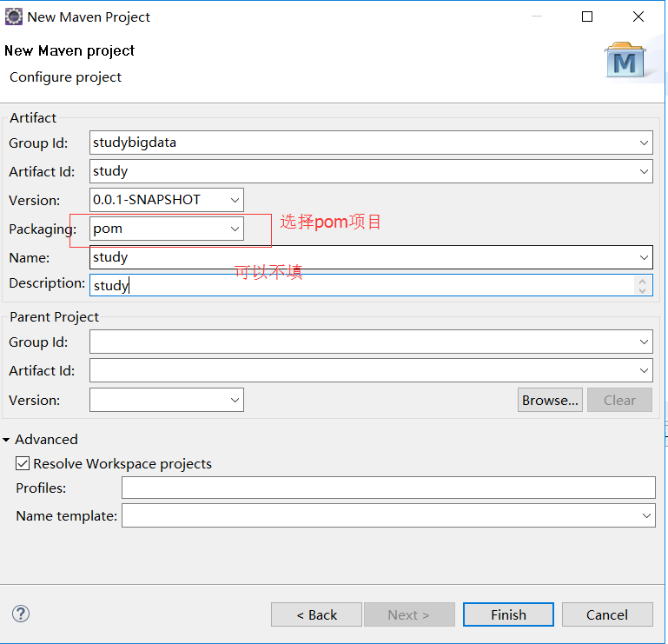Click the Profiles text field

click(x=388, y=488)
